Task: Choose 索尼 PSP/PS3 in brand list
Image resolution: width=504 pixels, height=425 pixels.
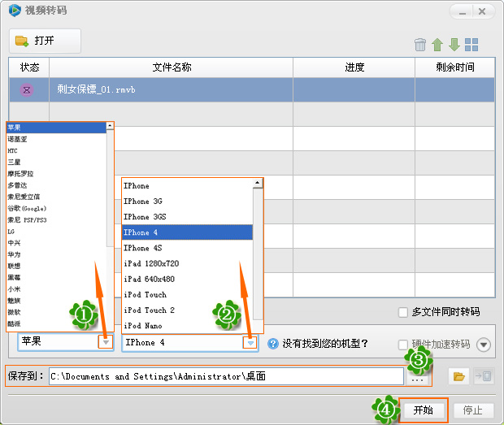Action: [x=56, y=220]
